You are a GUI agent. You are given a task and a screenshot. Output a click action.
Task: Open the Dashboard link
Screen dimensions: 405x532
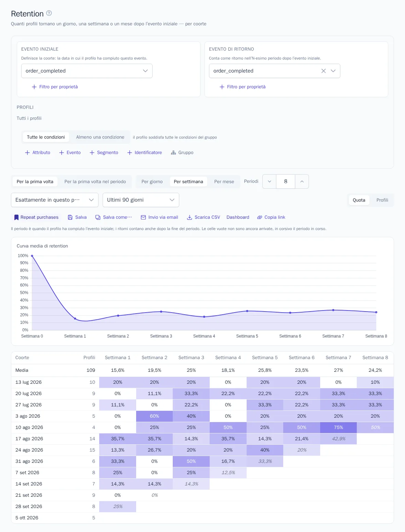238,217
